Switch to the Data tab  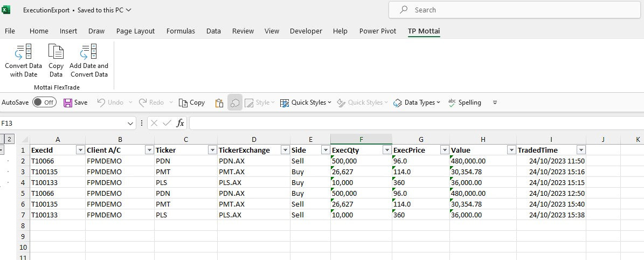(x=213, y=31)
